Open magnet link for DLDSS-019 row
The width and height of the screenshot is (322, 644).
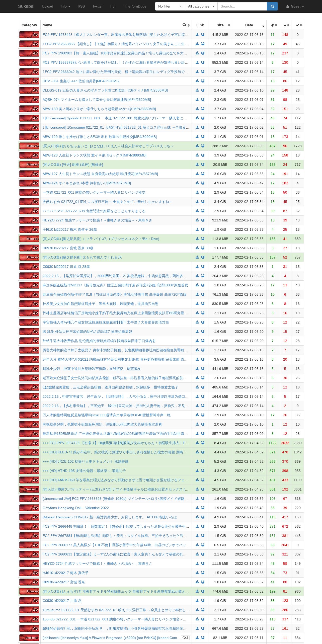coord(203,90)
